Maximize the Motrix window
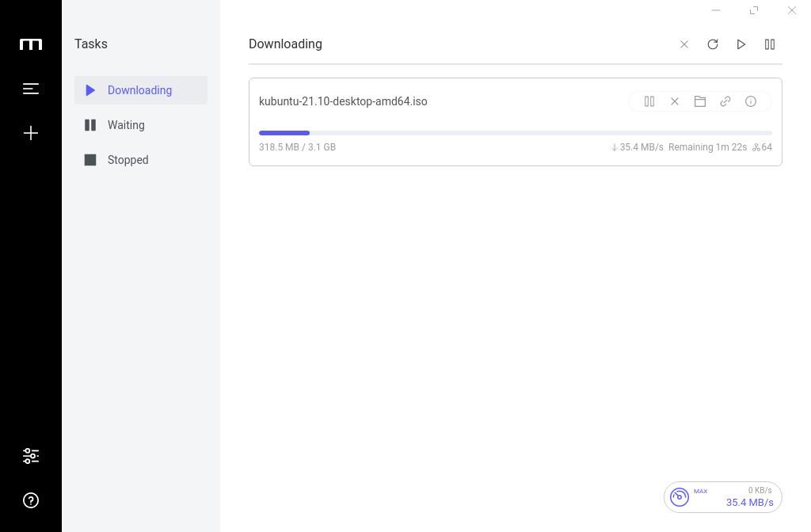 [754, 10]
